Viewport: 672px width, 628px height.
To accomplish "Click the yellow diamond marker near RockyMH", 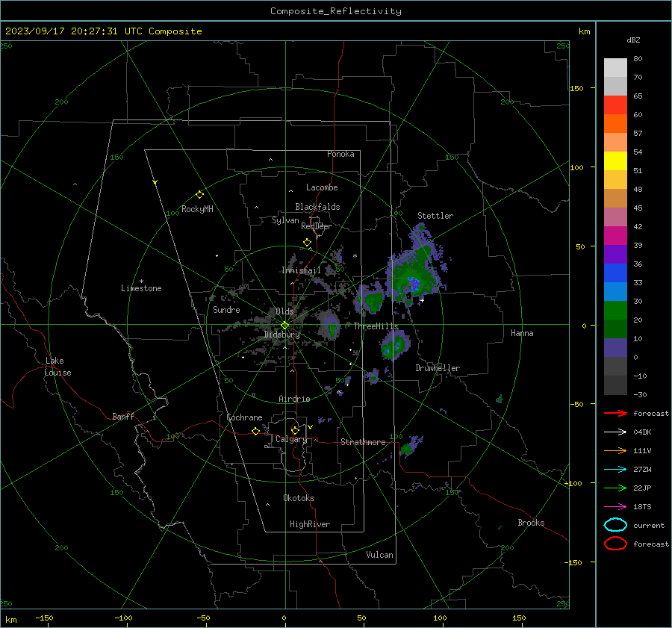I will pyautogui.click(x=199, y=195).
